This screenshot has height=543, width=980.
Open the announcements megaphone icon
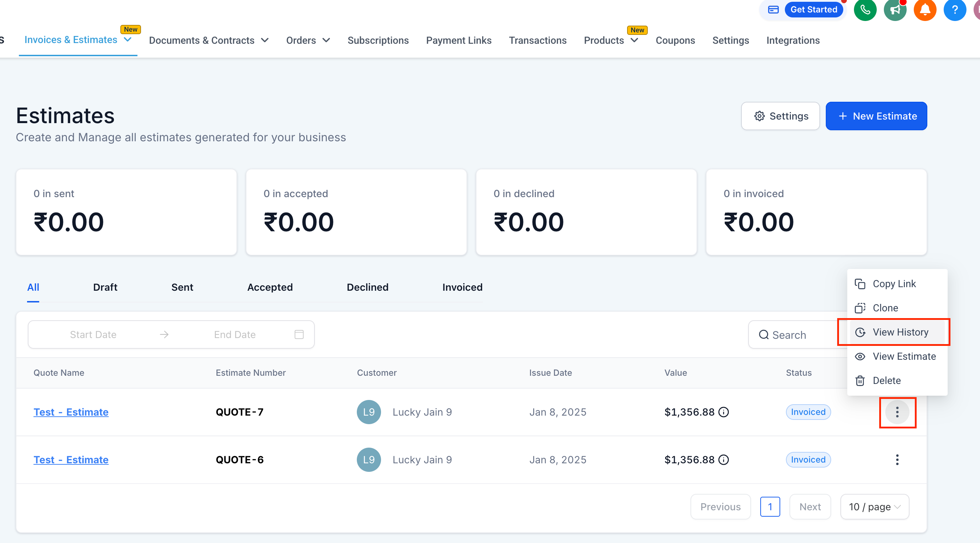point(895,10)
